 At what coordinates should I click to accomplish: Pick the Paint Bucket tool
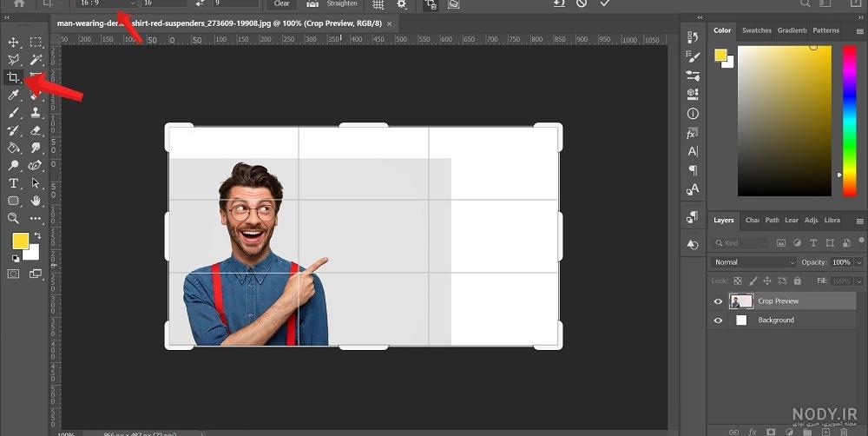pyautogui.click(x=13, y=148)
